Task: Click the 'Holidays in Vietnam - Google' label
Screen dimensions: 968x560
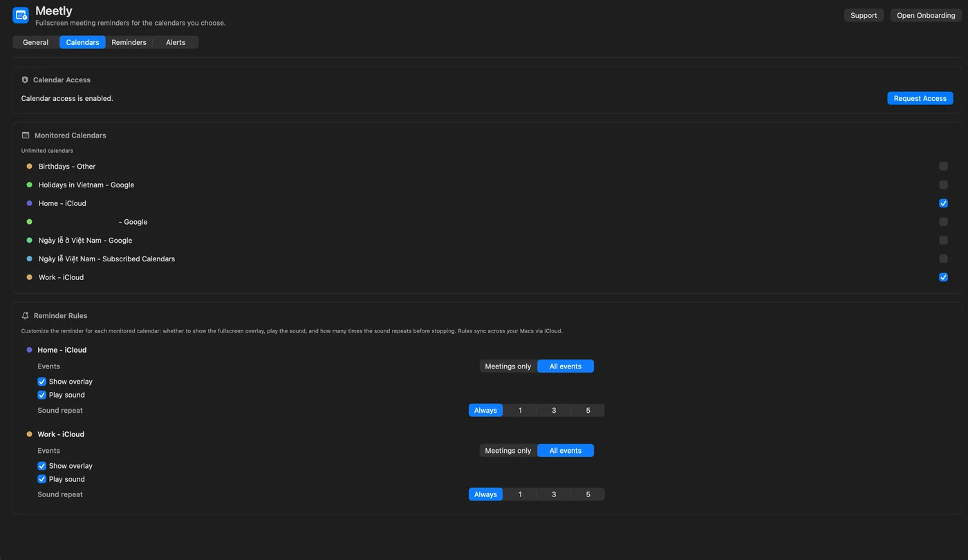Action: click(86, 185)
